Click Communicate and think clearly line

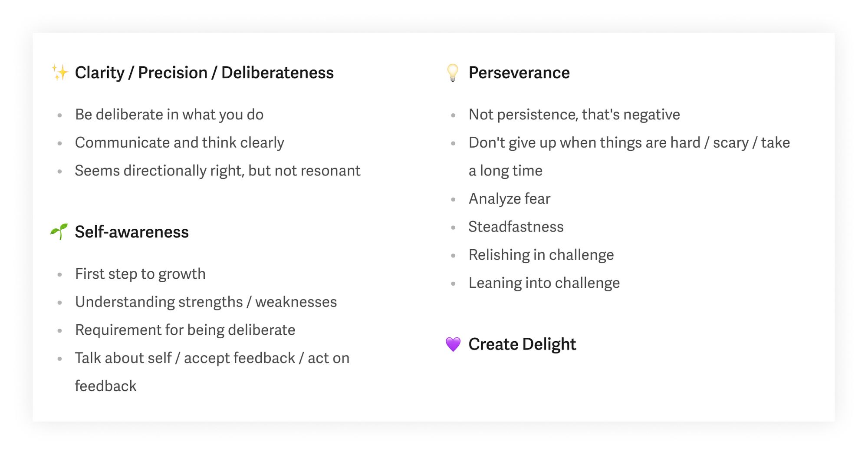(x=180, y=143)
